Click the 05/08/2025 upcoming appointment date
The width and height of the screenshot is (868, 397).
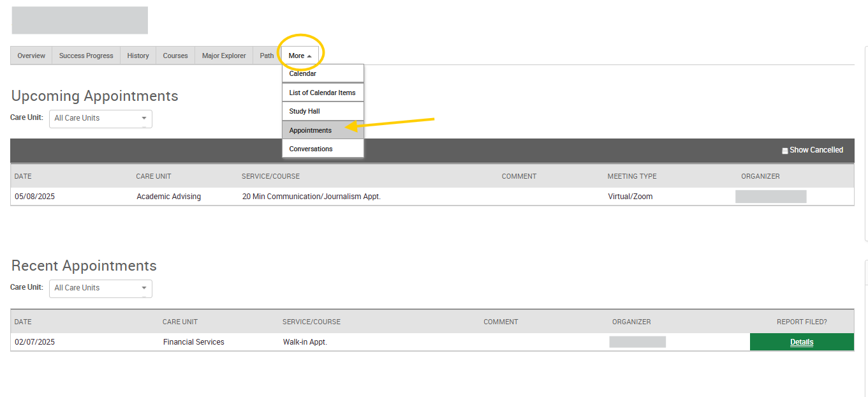(x=35, y=197)
